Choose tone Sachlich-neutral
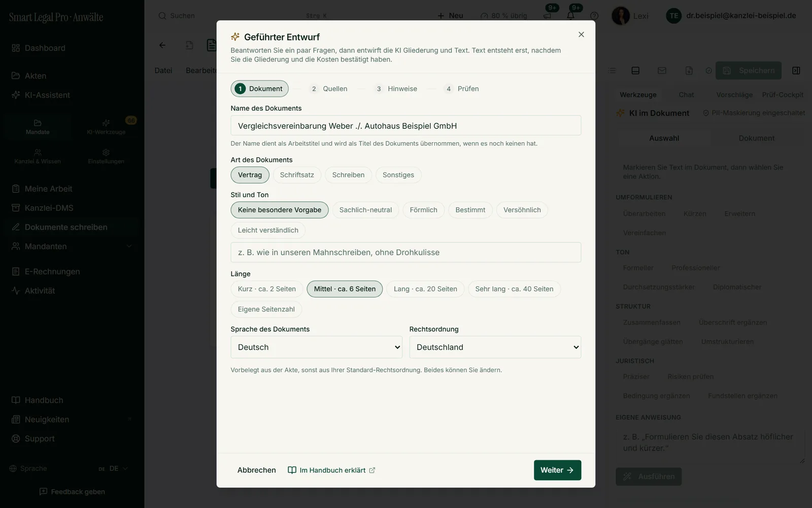Viewport: 812px width, 508px height. 365,210
